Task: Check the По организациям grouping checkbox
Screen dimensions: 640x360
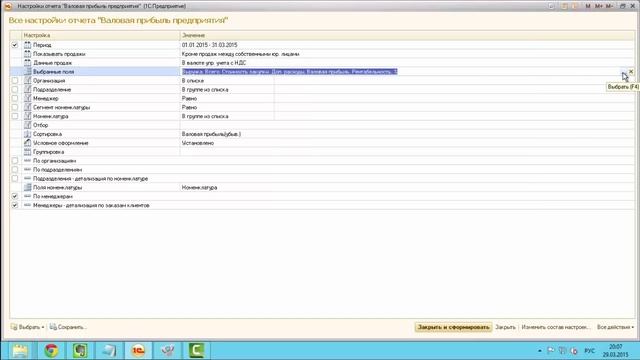Action: [15, 161]
